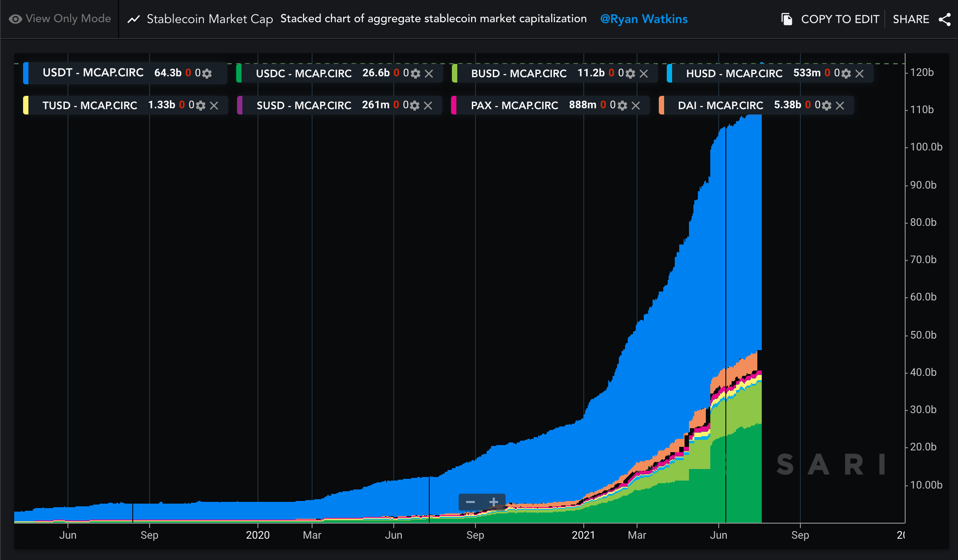Screen dimensions: 958x560
Task: Select HUSD - MCAP.CIRC legend label
Action: pyautogui.click(x=734, y=73)
